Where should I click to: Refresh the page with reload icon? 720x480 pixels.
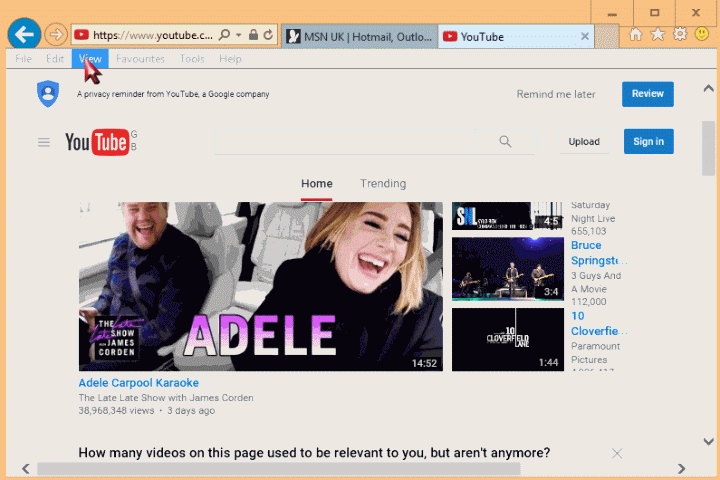269,35
